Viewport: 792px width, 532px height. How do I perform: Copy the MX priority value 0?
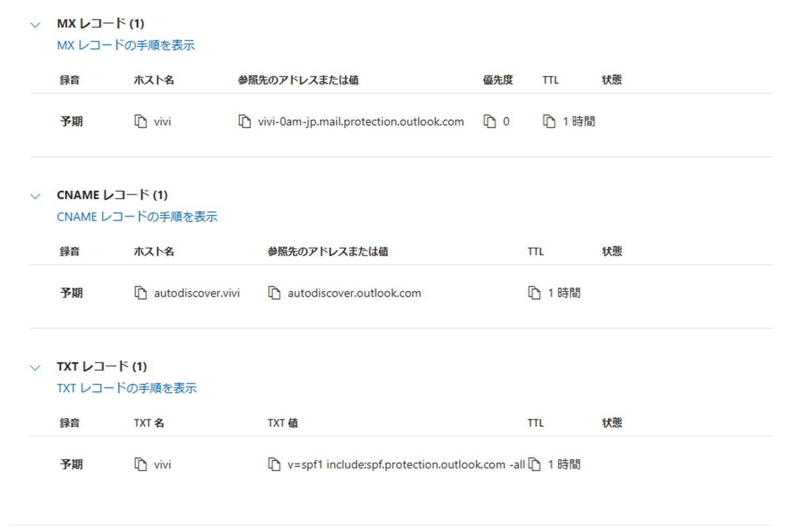490,122
